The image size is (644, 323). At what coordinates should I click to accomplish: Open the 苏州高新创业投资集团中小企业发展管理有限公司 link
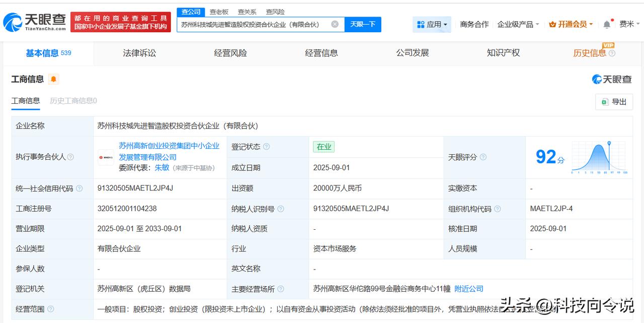pyautogui.click(x=169, y=151)
